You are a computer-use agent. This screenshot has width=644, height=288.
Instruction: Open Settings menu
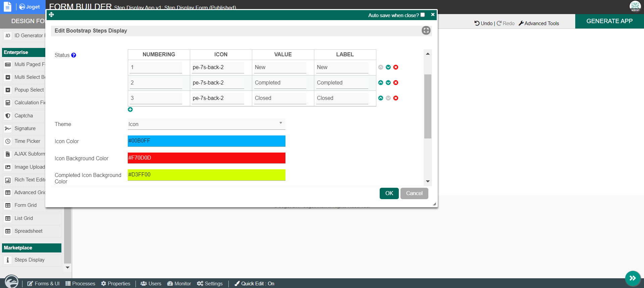210,284
